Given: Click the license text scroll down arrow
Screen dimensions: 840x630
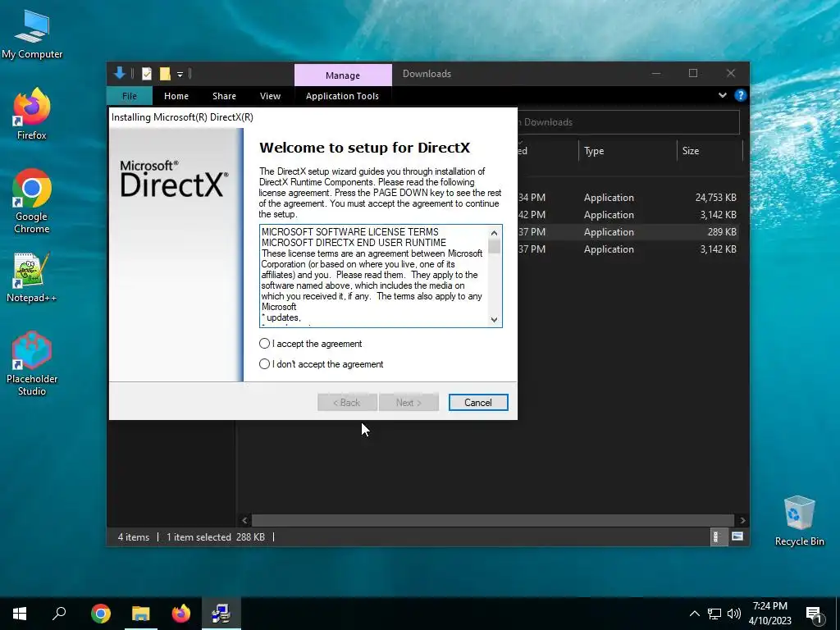Looking at the screenshot, I should [494, 320].
